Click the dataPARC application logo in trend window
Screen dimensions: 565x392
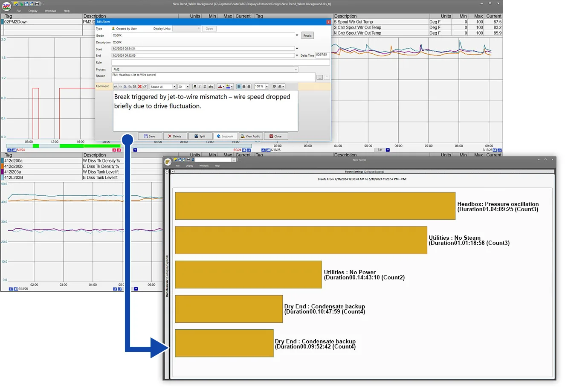(x=7, y=6)
